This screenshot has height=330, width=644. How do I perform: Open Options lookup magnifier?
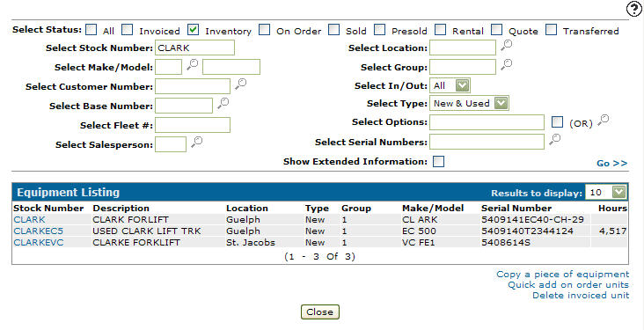point(603,120)
